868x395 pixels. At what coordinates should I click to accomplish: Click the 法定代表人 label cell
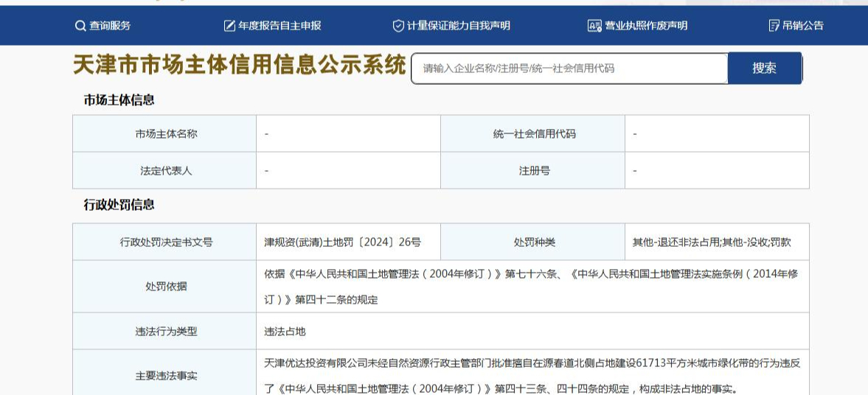tap(164, 171)
